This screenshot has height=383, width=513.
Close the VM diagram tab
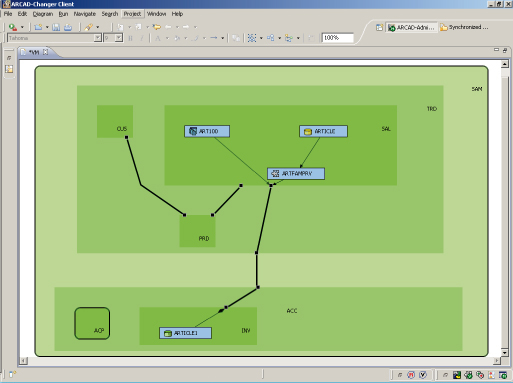point(46,52)
